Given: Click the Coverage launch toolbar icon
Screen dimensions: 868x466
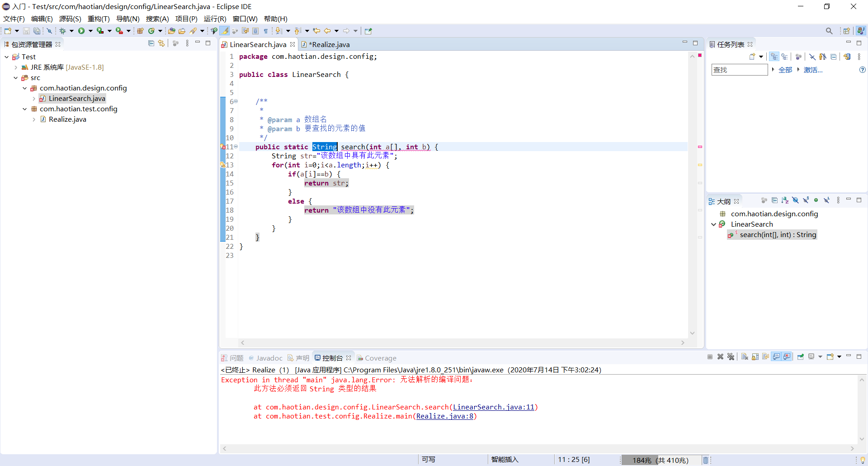Looking at the screenshot, I should click(100, 31).
